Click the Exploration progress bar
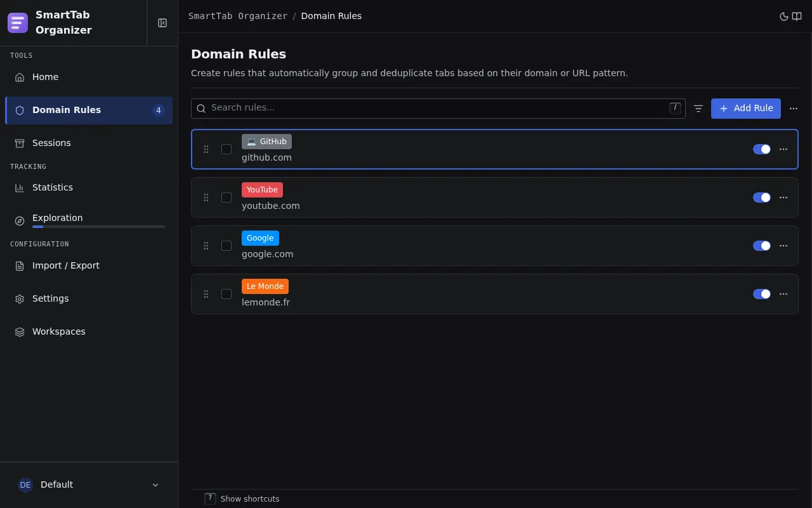The image size is (812, 508). point(98,227)
